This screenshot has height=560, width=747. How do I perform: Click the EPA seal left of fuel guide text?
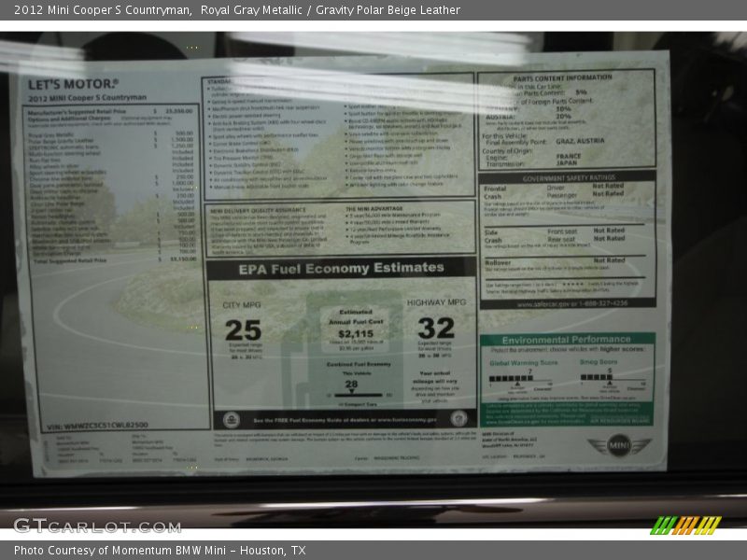pos(231,420)
